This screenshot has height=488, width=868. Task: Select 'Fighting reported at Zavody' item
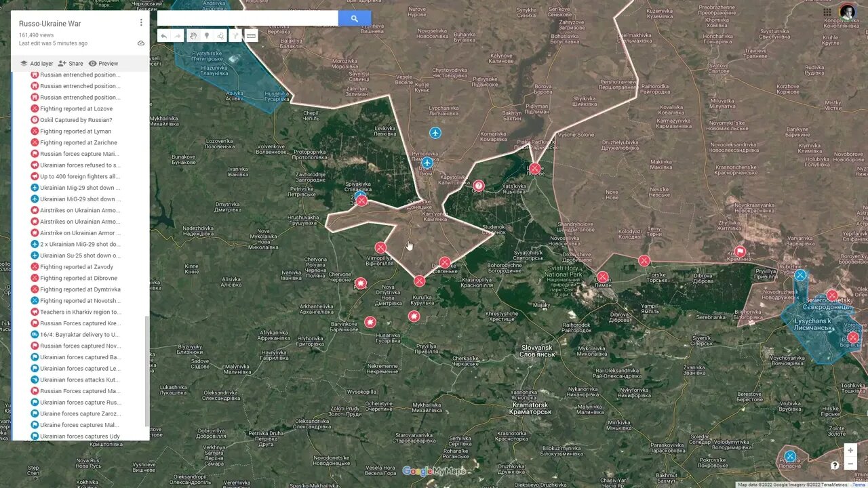[76, 267]
